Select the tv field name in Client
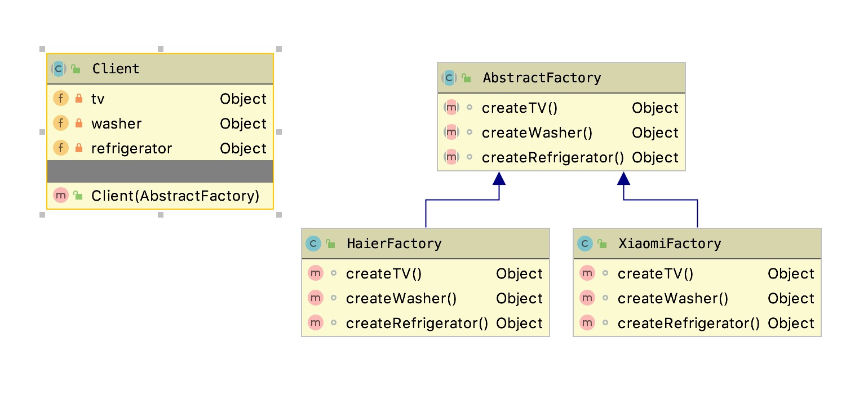Viewport: 868px width, 398px height. click(98, 99)
